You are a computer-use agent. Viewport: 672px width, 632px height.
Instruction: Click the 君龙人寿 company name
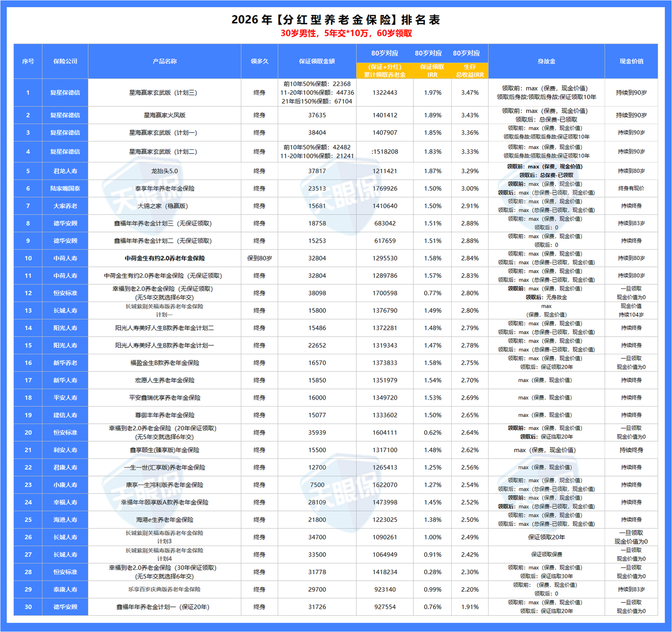(x=65, y=171)
